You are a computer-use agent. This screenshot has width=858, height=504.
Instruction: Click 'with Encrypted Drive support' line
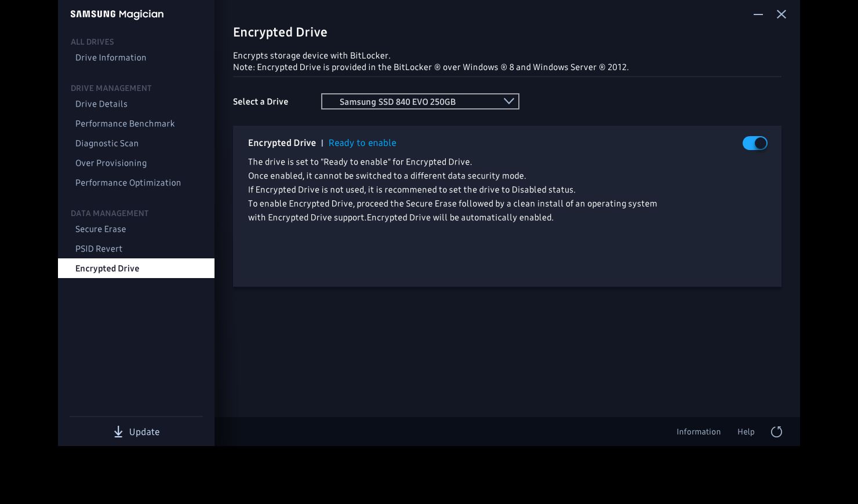[x=401, y=217]
